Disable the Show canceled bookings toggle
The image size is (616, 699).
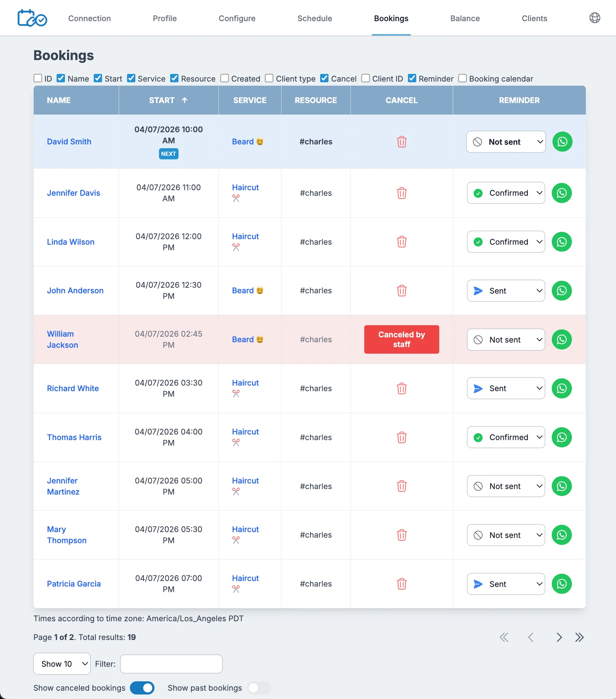[x=142, y=688]
